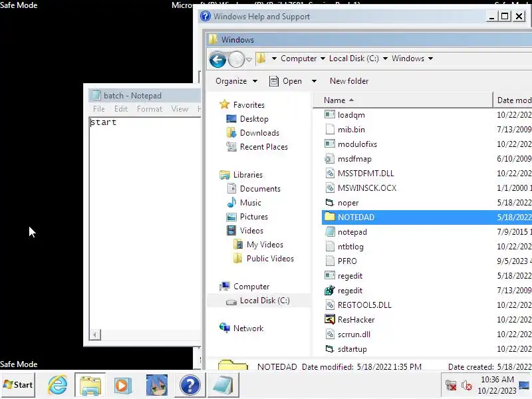Click the MSSTDFMT.DLL file icon
This screenshot has width=532, height=399.
coord(329,174)
